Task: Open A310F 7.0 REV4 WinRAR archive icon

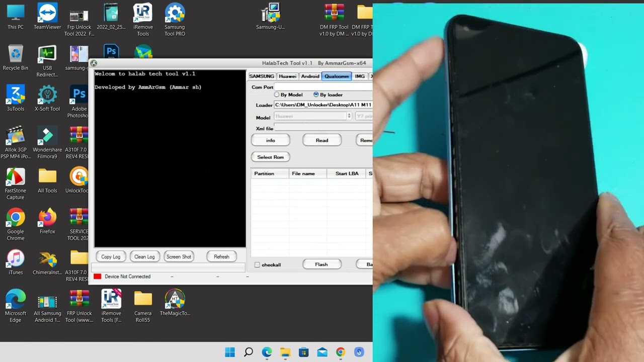Action: tap(79, 143)
